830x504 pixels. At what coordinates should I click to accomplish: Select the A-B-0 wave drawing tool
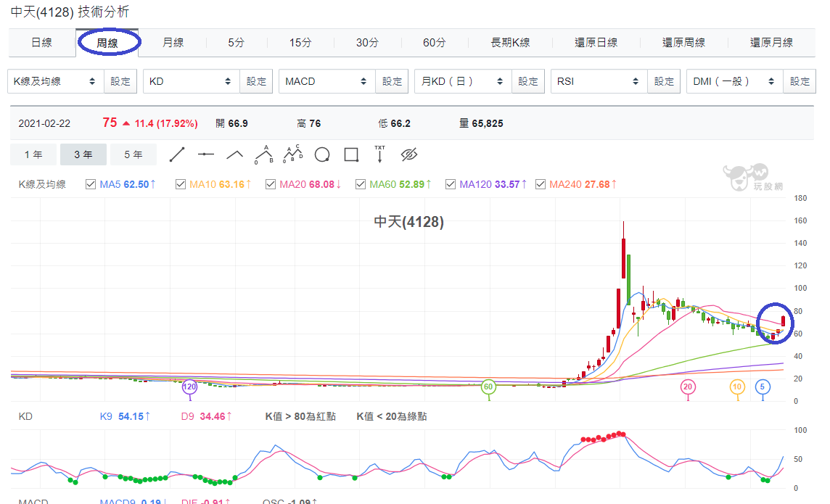coord(263,154)
